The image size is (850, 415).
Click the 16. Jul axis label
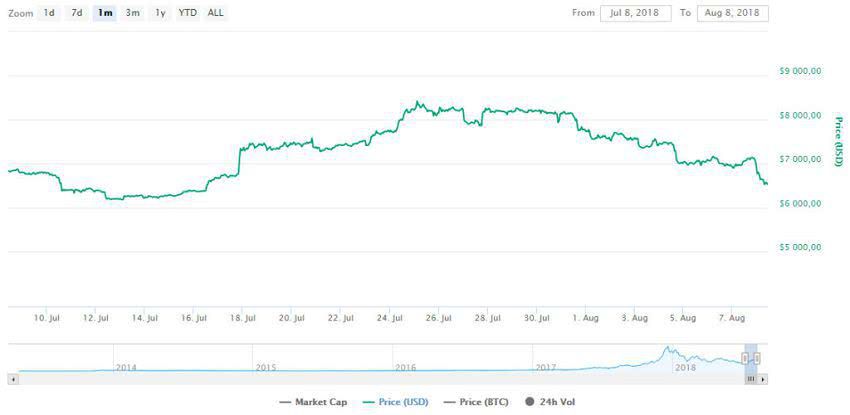(x=194, y=318)
